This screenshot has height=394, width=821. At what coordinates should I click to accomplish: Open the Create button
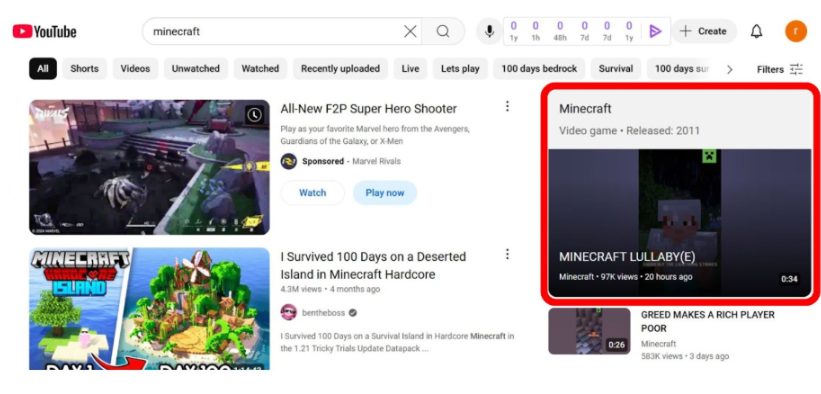[704, 31]
